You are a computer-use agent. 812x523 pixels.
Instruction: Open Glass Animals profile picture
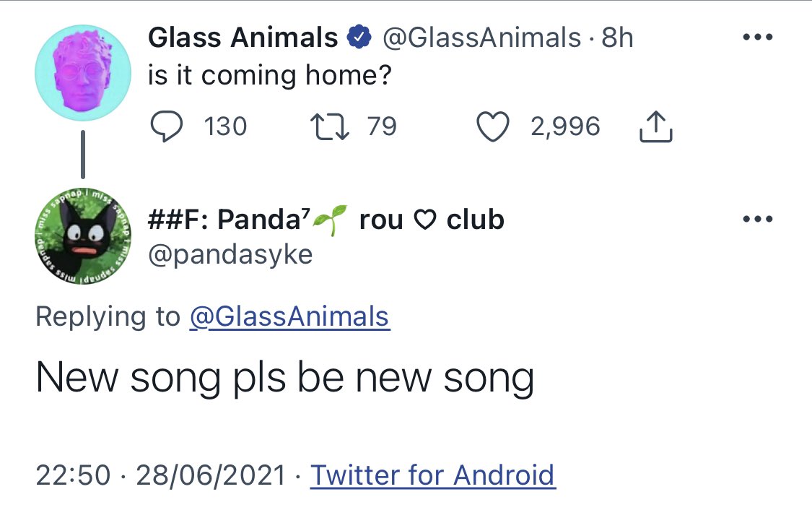click(83, 72)
